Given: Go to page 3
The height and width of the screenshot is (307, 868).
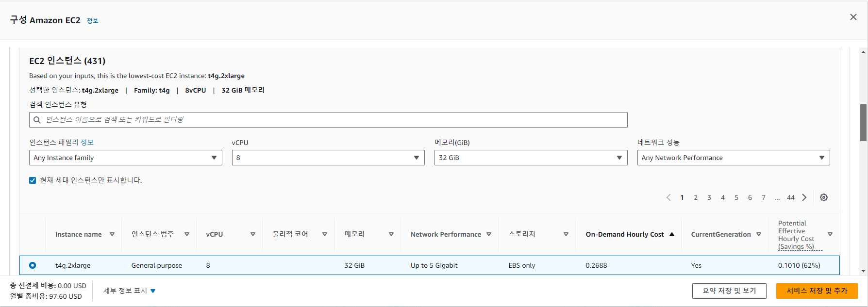Looking at the screenshot, I should 709,197.
